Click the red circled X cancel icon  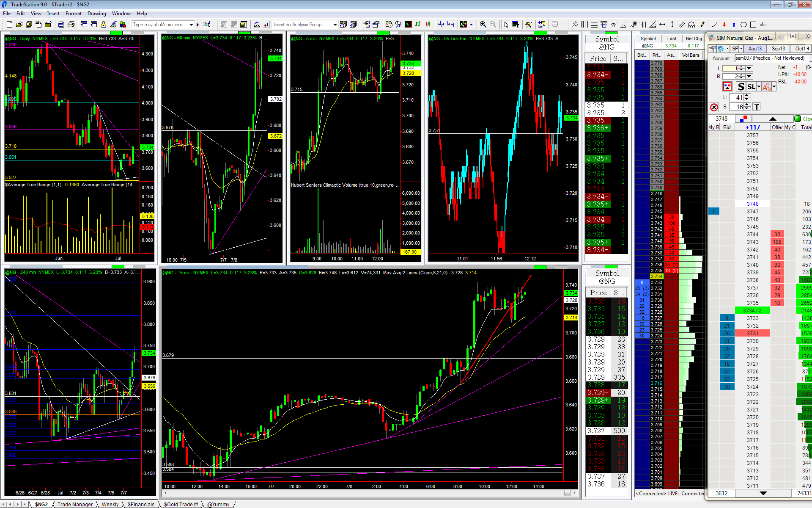[x=714, y=107]
